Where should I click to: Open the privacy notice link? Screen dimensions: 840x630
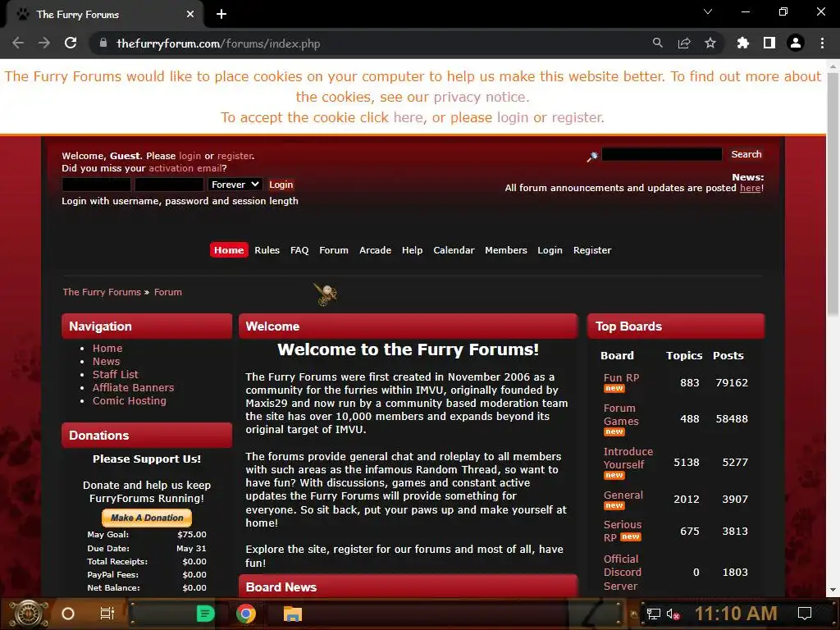481,97
